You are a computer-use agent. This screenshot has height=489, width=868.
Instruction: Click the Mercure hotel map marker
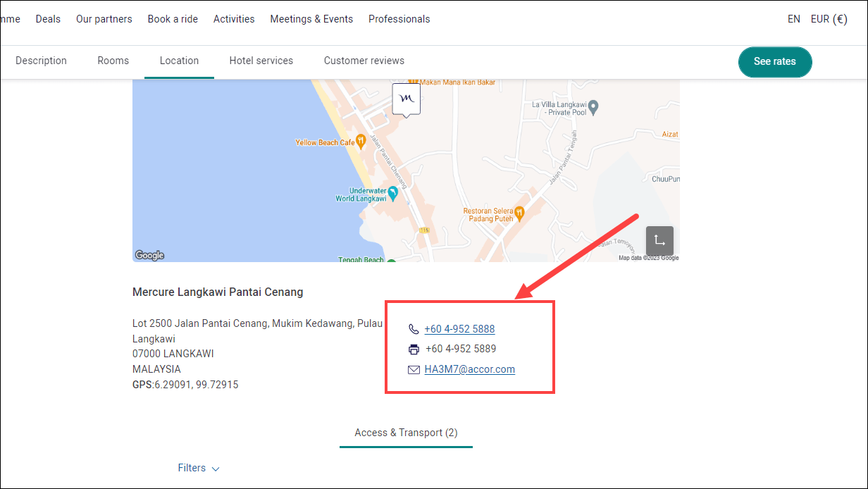[x=406, y=99]
